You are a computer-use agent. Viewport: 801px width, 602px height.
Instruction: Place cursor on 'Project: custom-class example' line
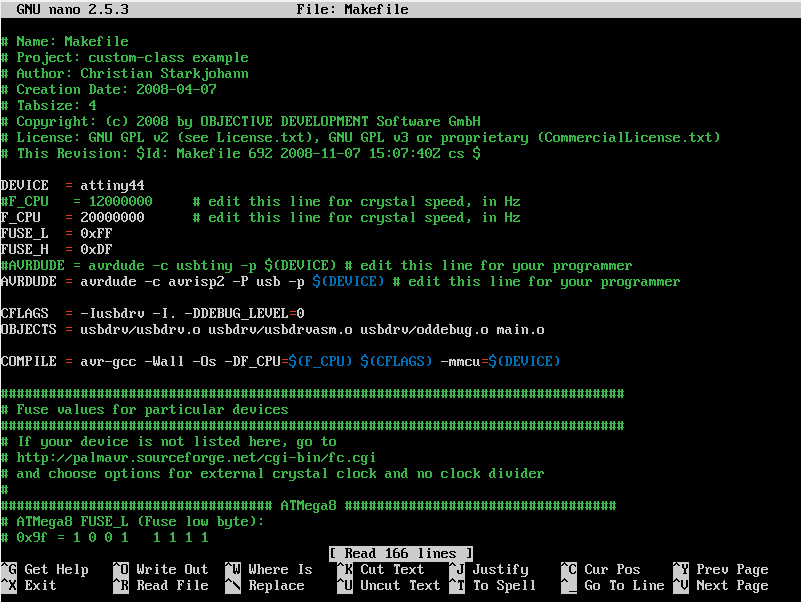125,57
